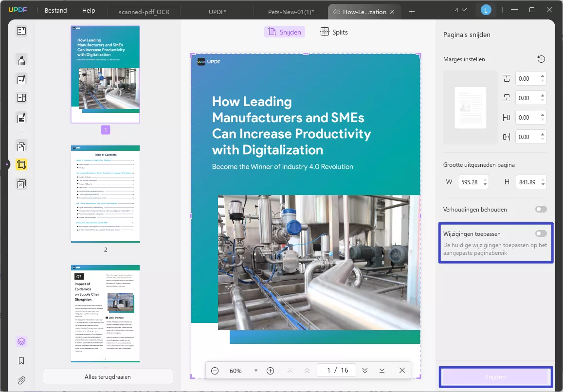Select the Splits mode option

coord(334,32)
